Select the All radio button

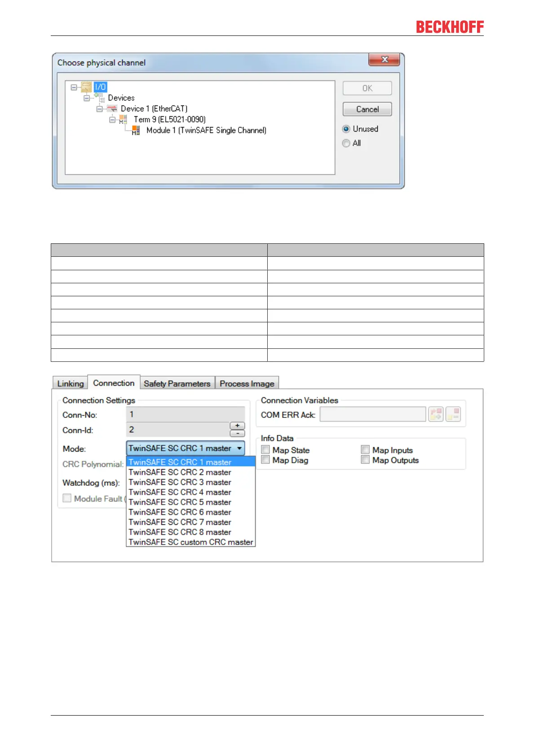coord(346,143)
